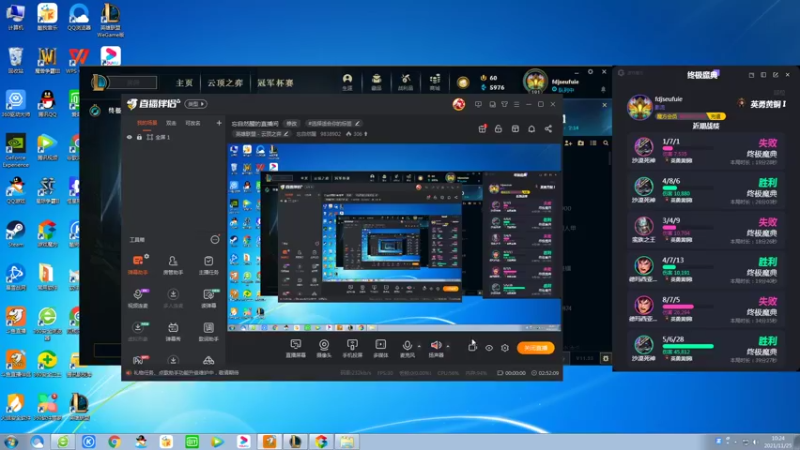Screen dimensions: 800x450
Task: Open the 4/7/13 胜利 match record
Action: pos(705,270)
